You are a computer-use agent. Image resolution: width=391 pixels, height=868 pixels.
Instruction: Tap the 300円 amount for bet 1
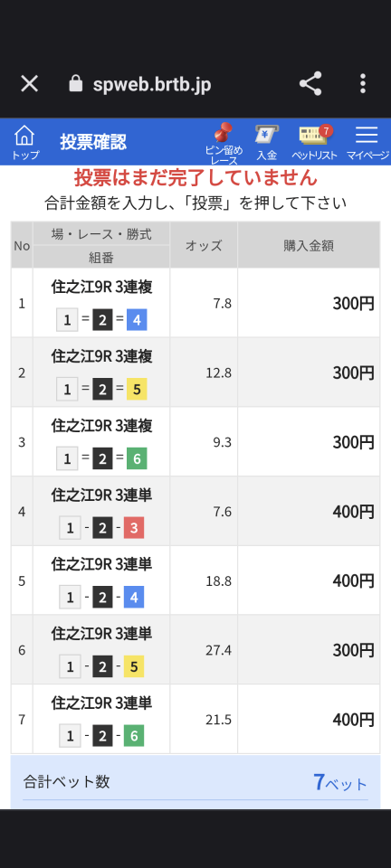point(353,304)
